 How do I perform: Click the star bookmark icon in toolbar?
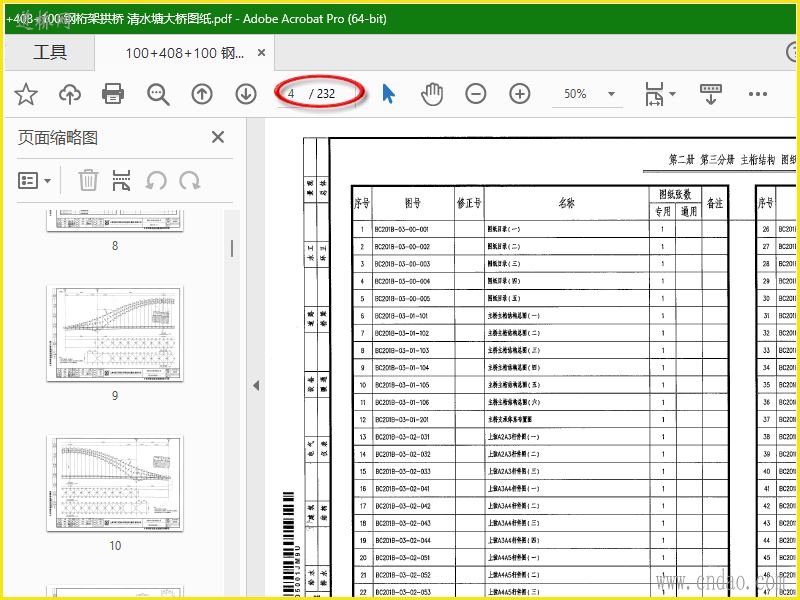point(26,94)
